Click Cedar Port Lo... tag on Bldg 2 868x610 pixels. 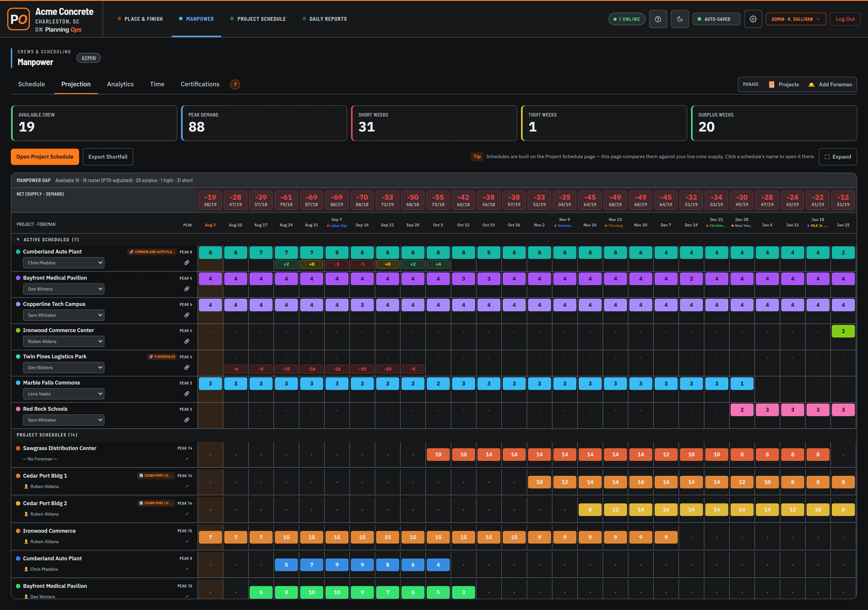point(155,503)
